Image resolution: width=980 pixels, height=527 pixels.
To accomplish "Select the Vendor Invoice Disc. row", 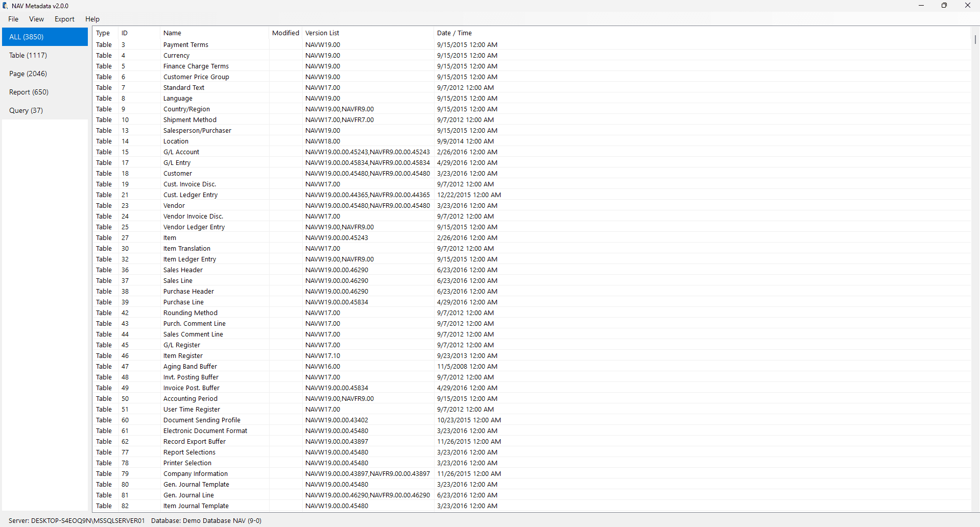I will (532, 216).
